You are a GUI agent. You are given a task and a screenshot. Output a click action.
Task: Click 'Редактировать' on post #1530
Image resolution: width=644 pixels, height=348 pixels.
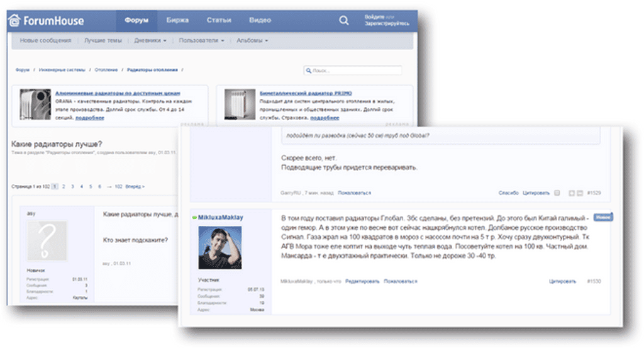tap(362, 281)
